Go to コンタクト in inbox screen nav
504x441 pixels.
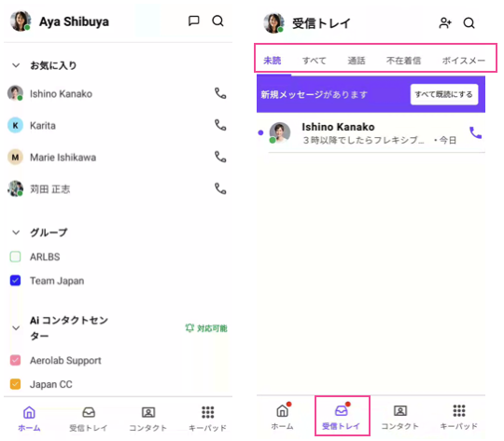[x=400, y=417]
